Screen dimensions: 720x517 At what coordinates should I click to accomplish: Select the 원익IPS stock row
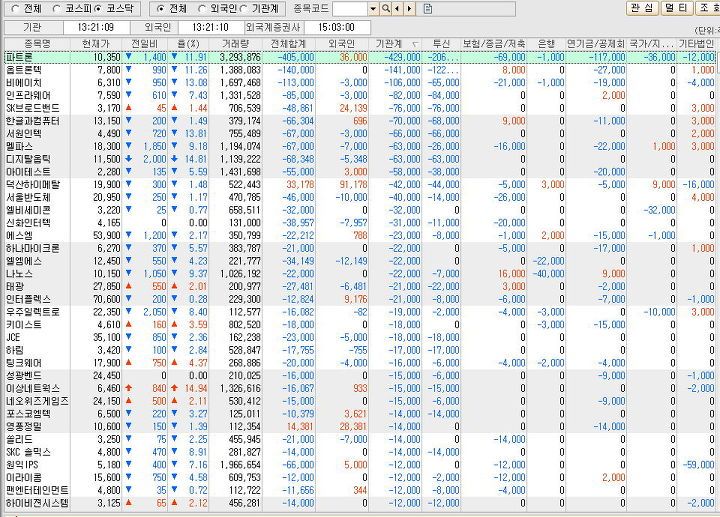click(360, 465)
